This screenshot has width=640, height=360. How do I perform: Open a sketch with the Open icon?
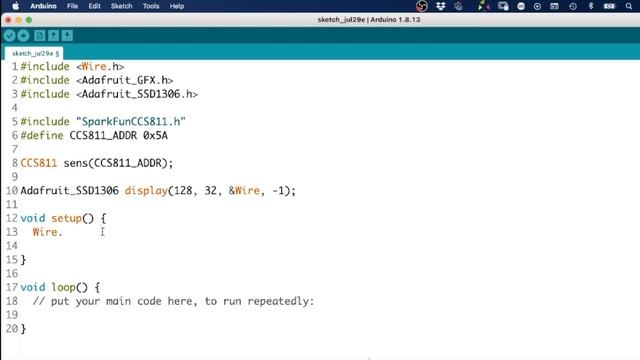(53, 36)
